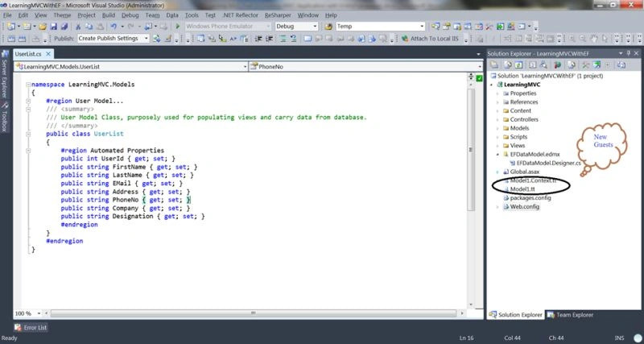Screen dimensions: 644x344
Task: Collapse the namespace LearningMVC.Models outline
Action: coord(28,85)
